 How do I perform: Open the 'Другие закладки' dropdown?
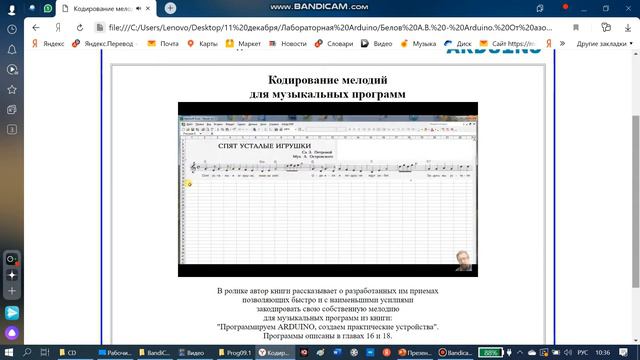[604, 44]
